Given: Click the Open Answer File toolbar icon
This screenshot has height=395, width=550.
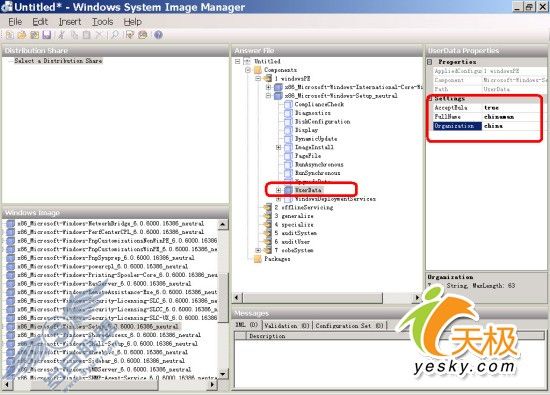Looking at the screenshot, I should coord(22,35).
